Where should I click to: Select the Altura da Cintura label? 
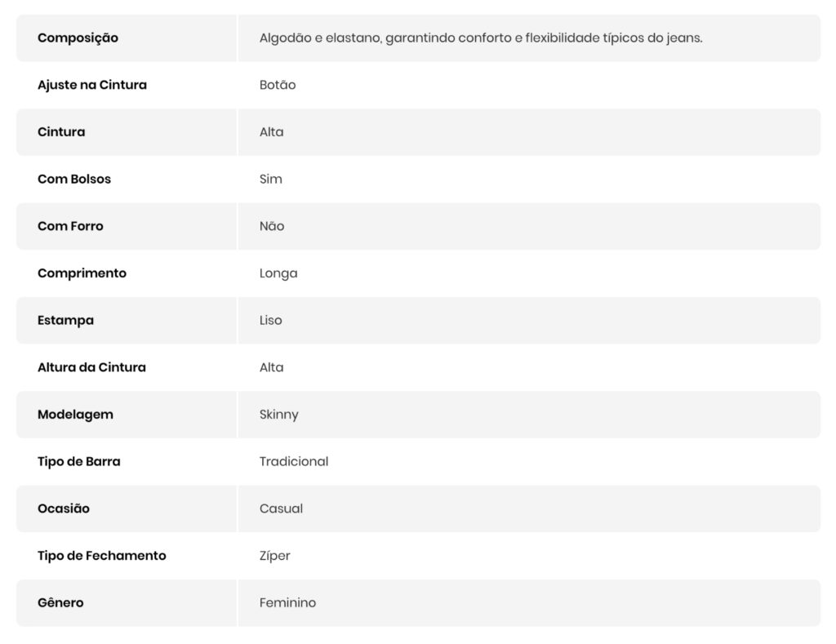pos(91,367)
